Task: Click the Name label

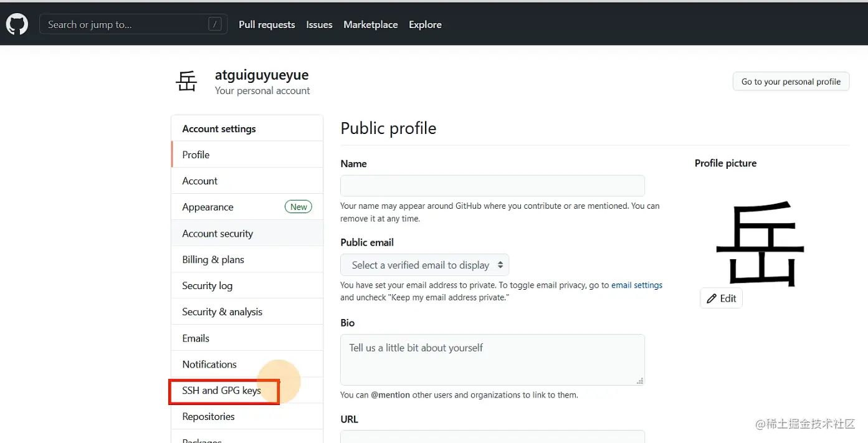Action: click(x=353, y=164)
